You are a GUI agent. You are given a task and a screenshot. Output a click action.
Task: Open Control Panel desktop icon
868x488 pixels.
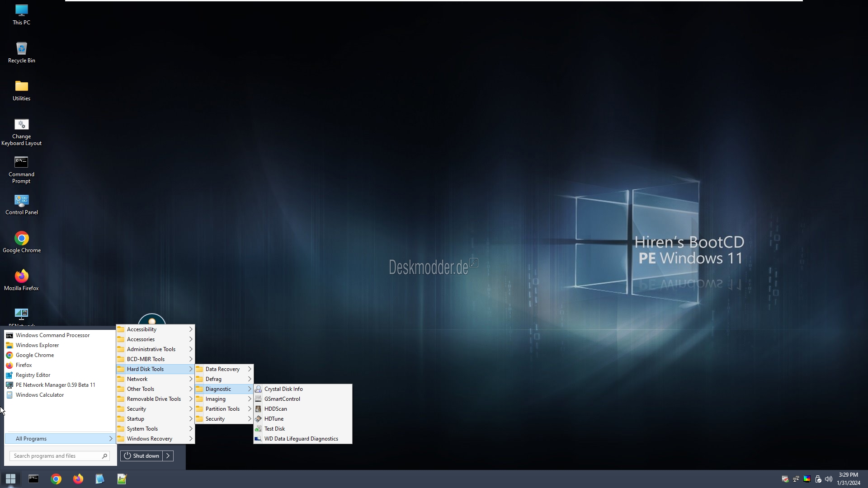tap(21, 205)
